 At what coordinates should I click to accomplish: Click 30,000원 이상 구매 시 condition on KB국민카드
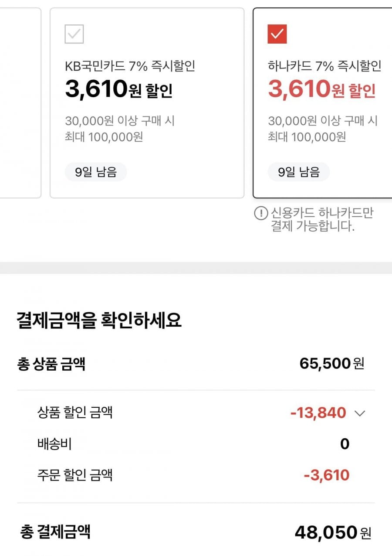click(x=120, y=121)
